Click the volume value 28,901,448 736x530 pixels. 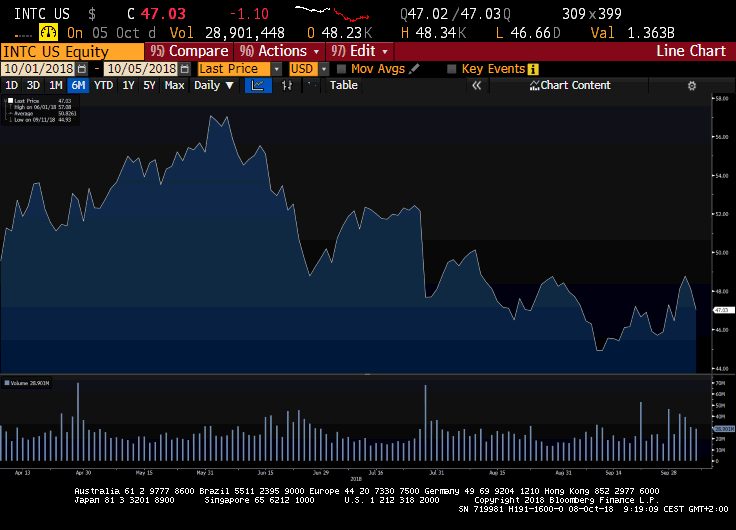[x=245, y=33]
